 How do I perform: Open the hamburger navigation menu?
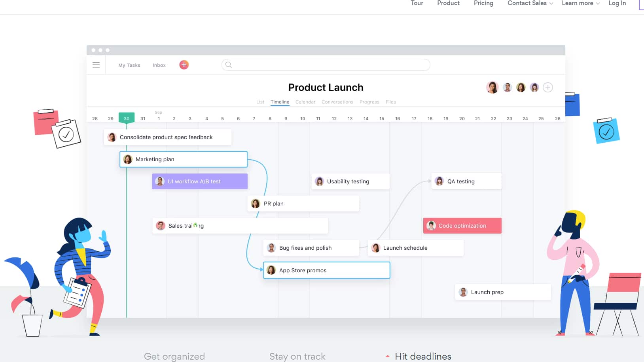(96, 65)
